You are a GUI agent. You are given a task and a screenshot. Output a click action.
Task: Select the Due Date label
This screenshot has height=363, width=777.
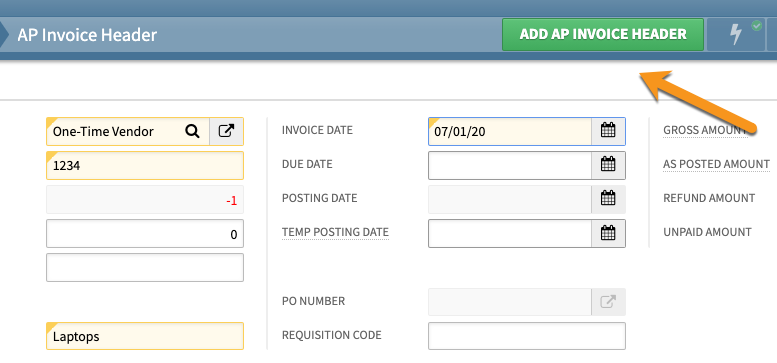click(307, 164)
